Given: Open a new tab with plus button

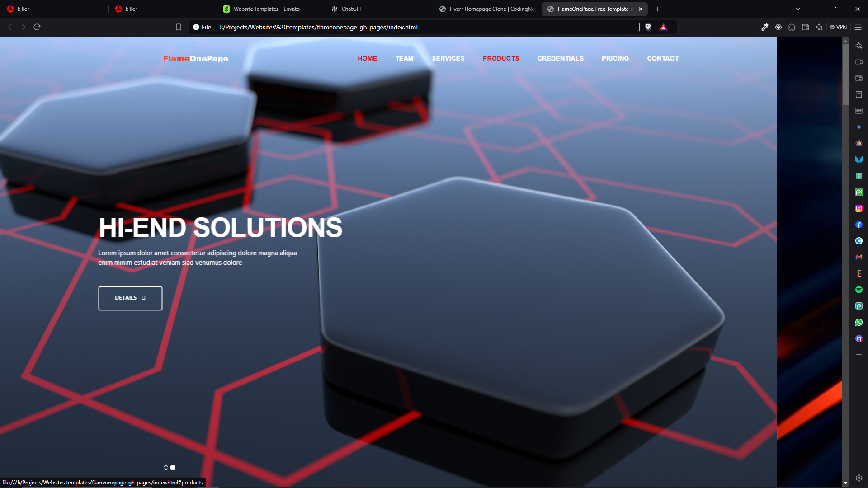Looking at the screenshot, I should pos(657,9).
